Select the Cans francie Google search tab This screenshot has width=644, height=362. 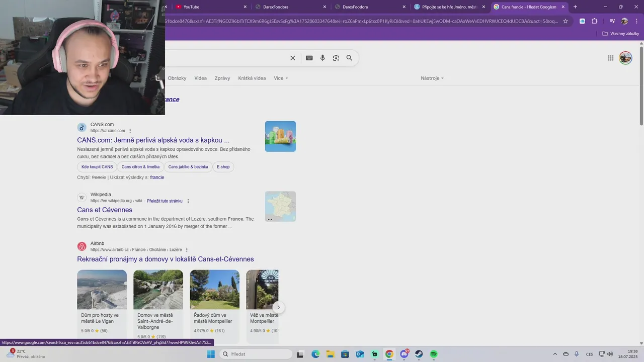pos(529,7)
